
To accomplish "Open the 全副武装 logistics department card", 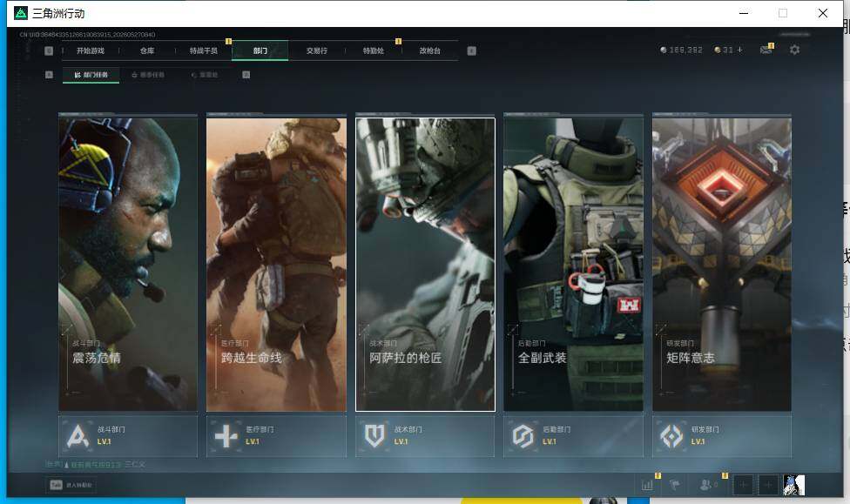I will pyautogui.click(x=574, y=265).
